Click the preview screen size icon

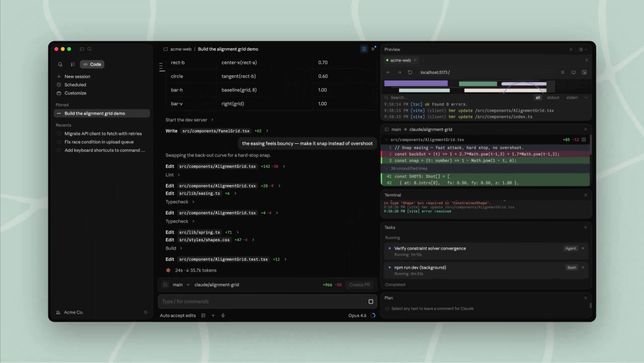coord(574,72)
